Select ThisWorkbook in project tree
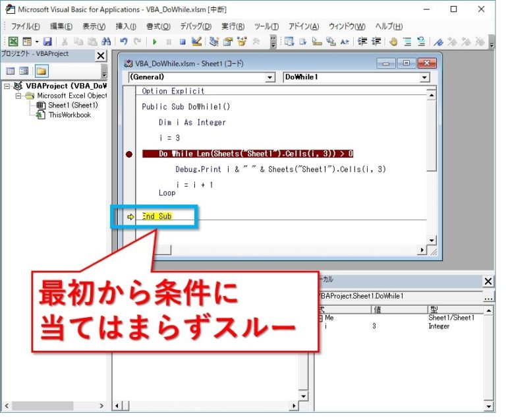Screen dimensions: 506x420 70,115
